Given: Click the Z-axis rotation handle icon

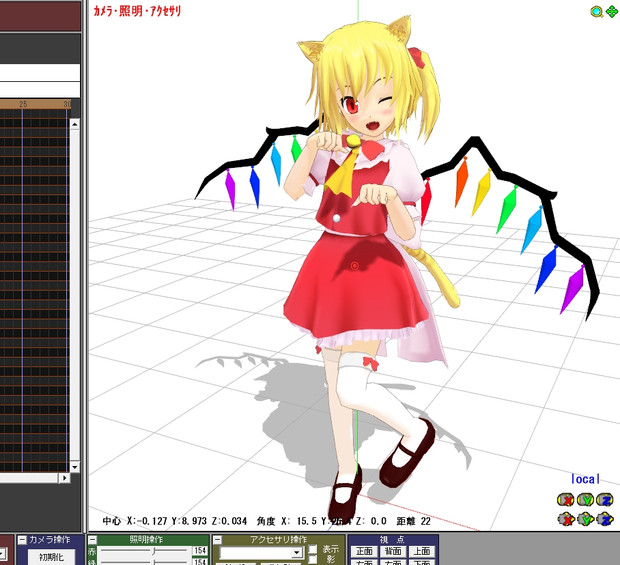Looking at the screenshot, I should (605, 500).
